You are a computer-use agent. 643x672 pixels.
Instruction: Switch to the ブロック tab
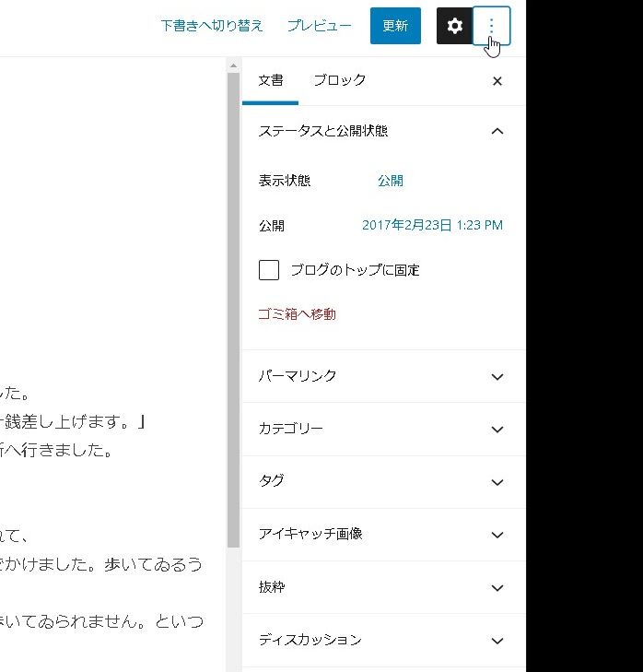[x=339, y=80]
